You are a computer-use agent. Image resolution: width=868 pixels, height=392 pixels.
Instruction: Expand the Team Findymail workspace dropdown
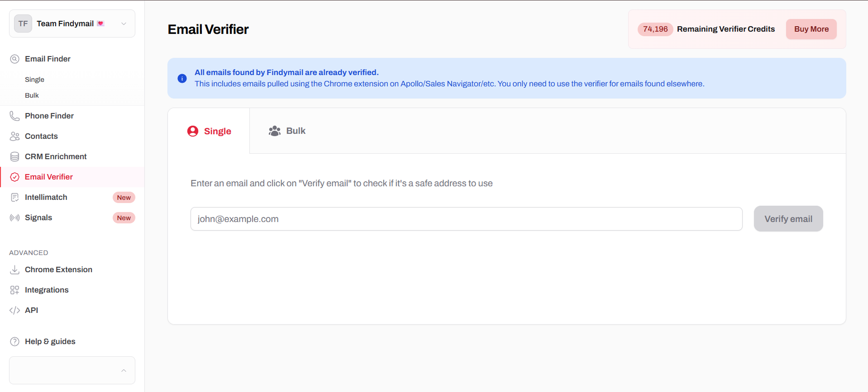[x=124, y=24]
